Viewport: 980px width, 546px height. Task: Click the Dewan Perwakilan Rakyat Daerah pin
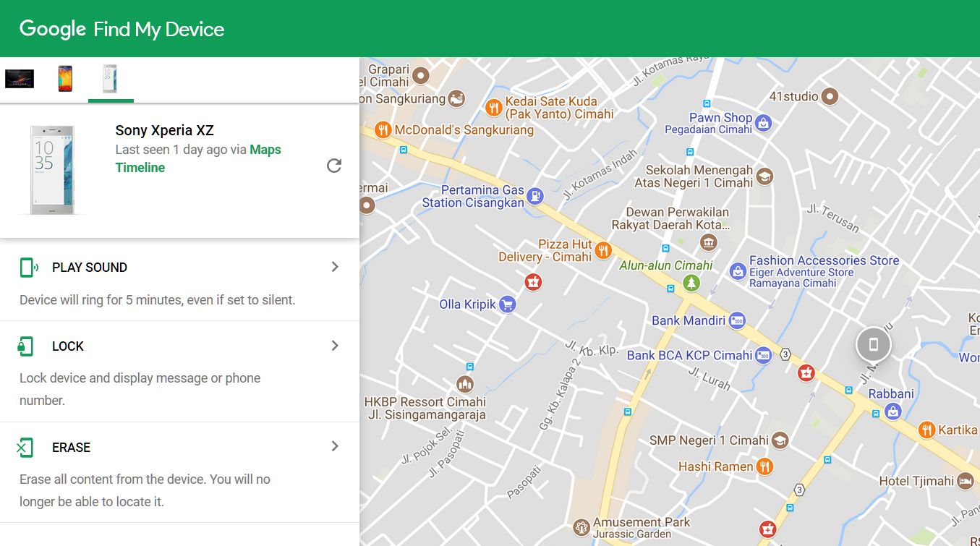click(x=709, y=242)
